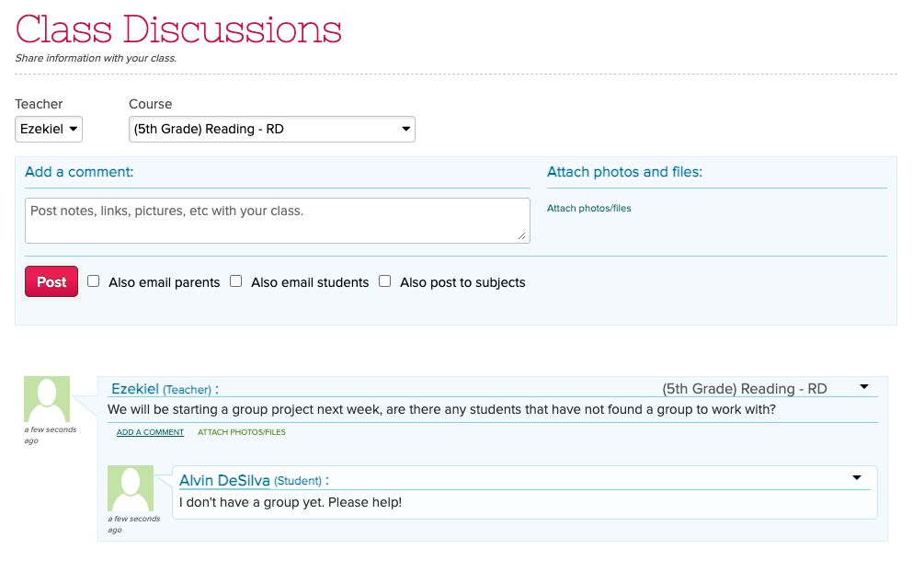Open options arrow on Ezekiel's post

click(864, 387)
